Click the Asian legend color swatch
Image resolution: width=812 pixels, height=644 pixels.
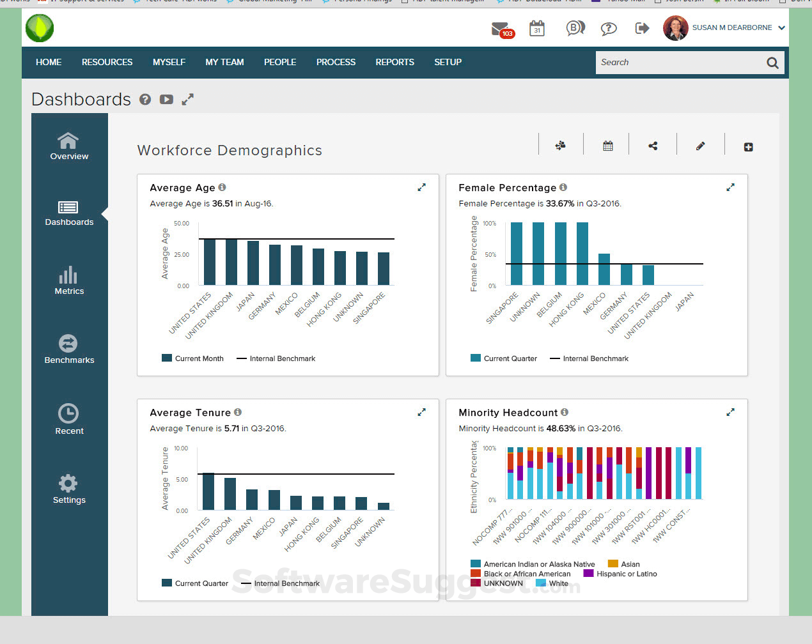(613, 563)
